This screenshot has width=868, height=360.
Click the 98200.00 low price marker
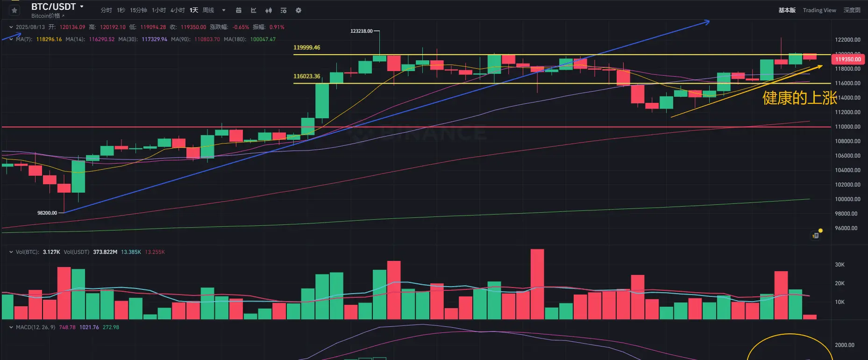click(x=47, y=213)
